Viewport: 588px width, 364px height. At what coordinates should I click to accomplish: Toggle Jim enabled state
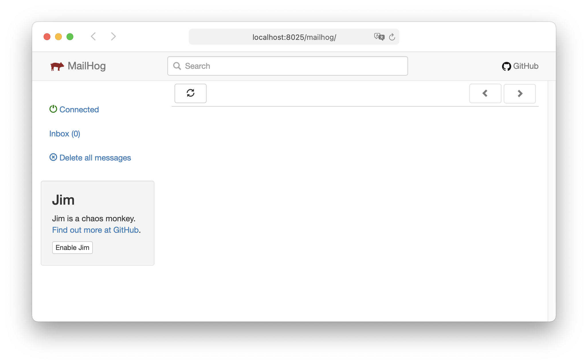(x=72, y=247)
